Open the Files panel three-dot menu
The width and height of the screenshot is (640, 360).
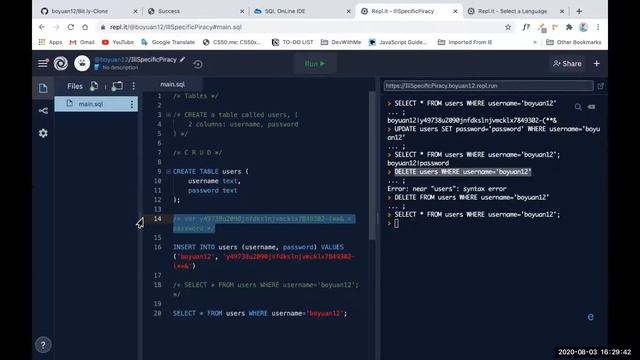click(133, 86)
